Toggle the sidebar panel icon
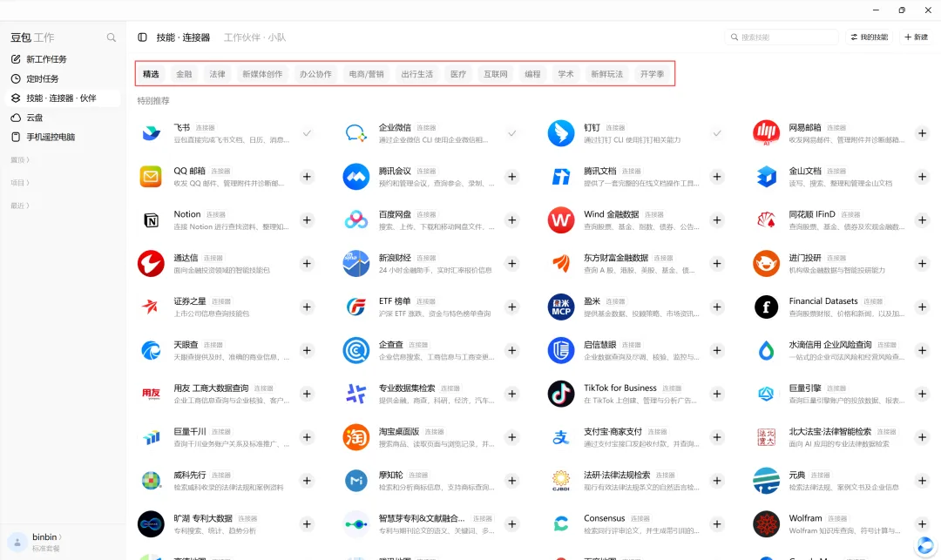 (142, 37)
